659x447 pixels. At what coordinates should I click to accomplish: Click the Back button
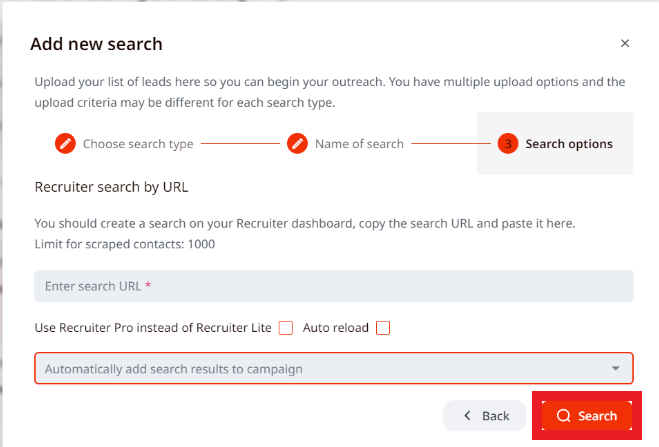(484, 416)
